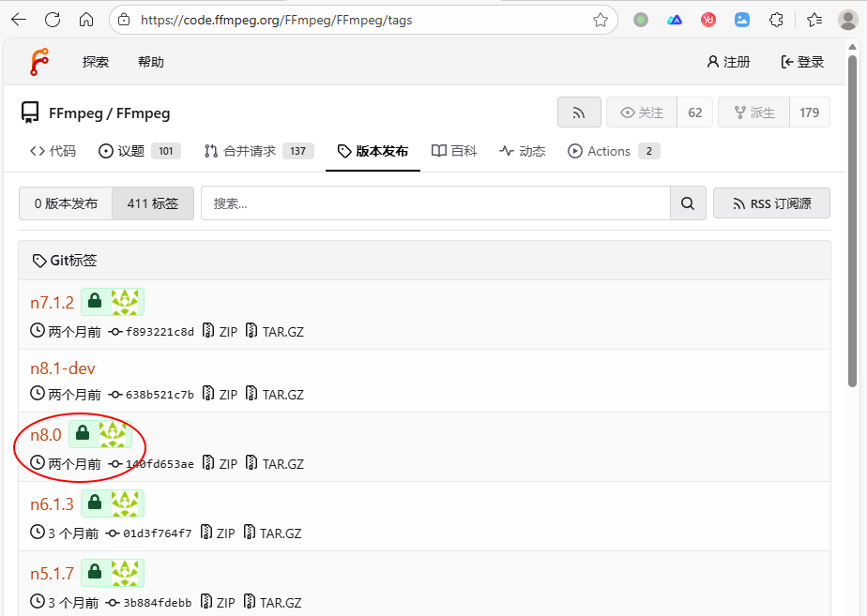Run the tag search with the magnifier button

click(688, 203)
